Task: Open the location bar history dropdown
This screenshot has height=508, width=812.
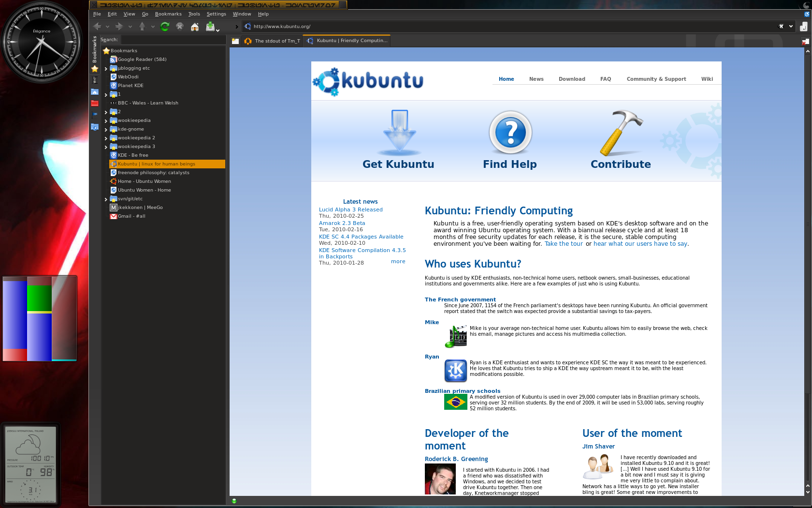Action: click(x=791, y=27)
